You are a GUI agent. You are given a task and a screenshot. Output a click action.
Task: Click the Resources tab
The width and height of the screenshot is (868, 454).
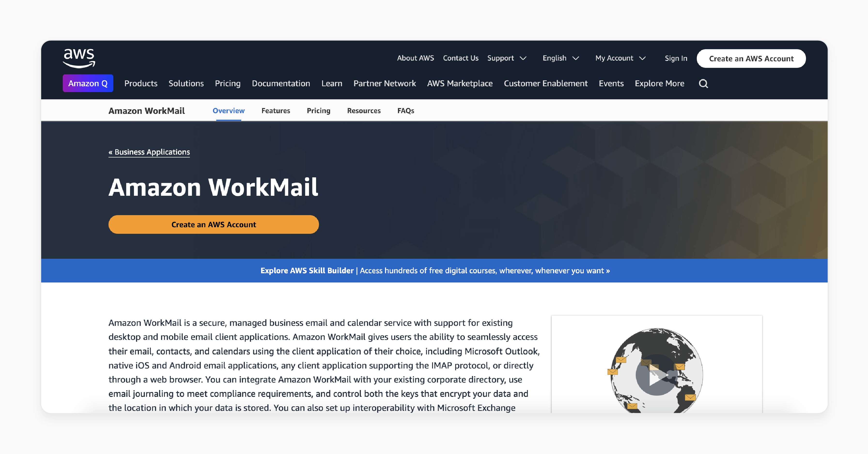coord(364,110)
